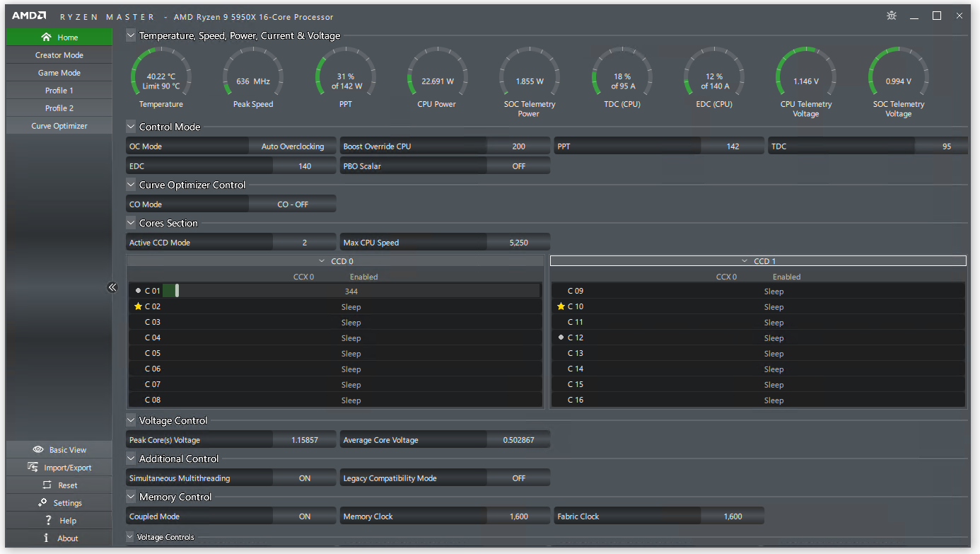Viewport: 980px width, 554px height.
Task: Toggle Simultaneous Multithreading ON value
Action: pos(305,478)
